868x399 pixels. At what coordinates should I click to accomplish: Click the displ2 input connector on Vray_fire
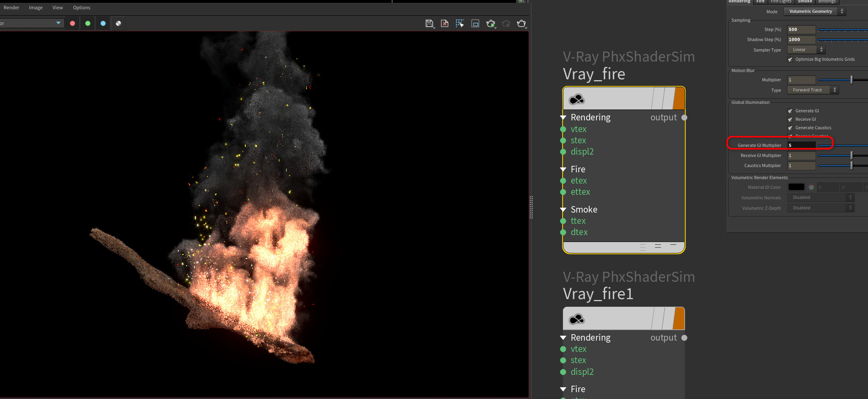(x=563, y=152)
